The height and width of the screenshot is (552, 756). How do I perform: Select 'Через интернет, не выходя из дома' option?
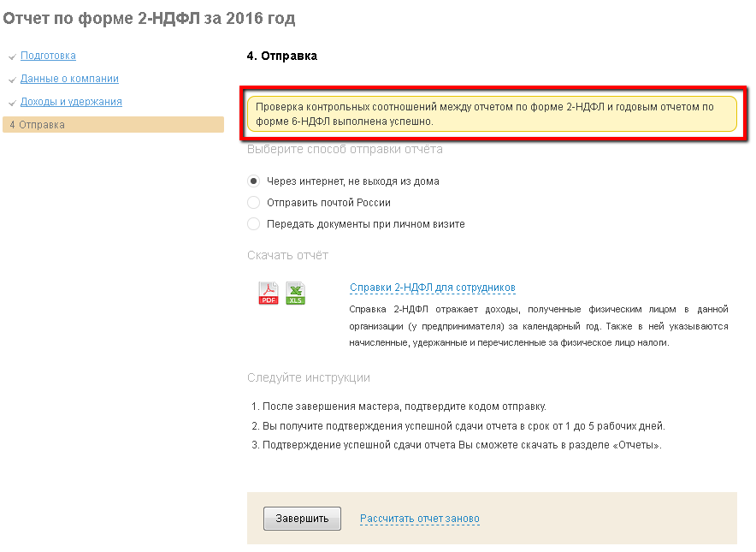coord(253,181)
